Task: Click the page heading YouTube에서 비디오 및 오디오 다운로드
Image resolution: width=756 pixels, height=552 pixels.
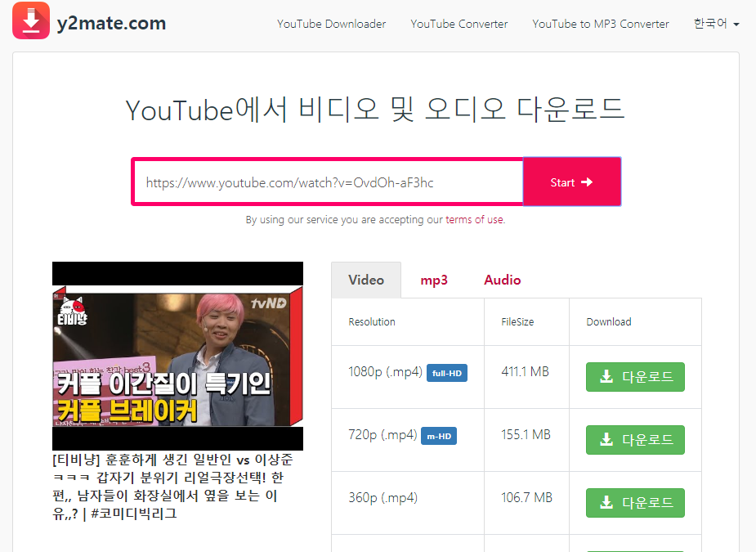Action: (x=375, y=110)
